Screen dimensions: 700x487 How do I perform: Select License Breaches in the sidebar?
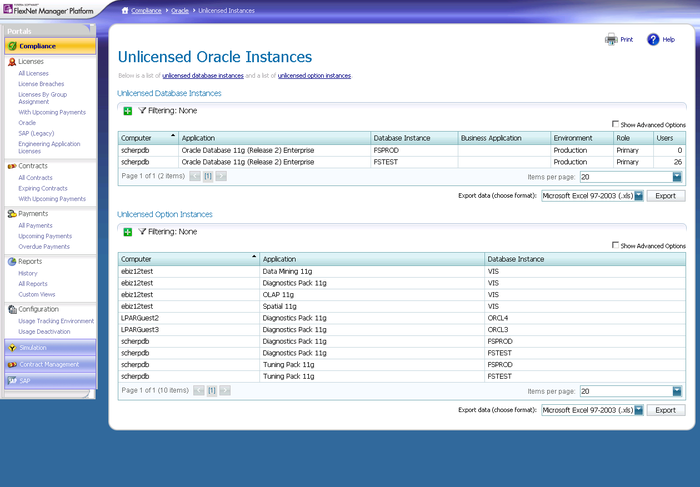tap(41, 84)
